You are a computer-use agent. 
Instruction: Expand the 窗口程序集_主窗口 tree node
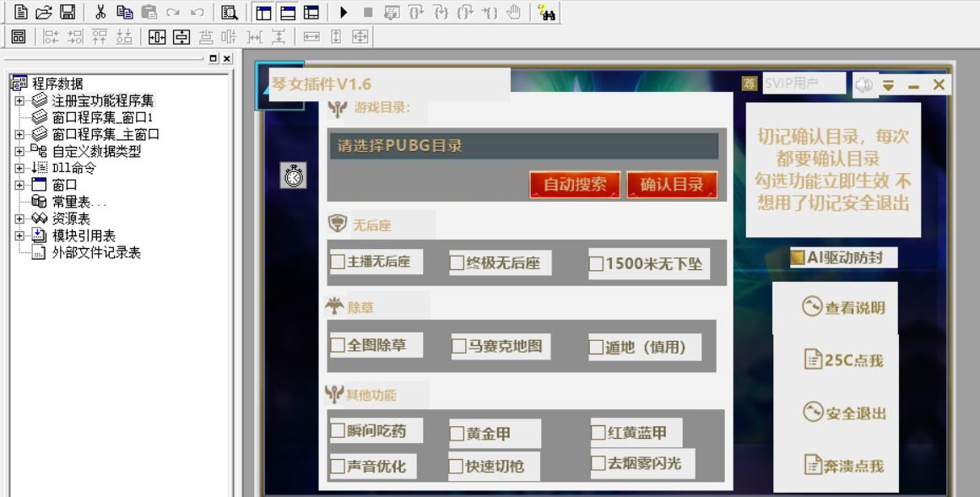point(19,134)
